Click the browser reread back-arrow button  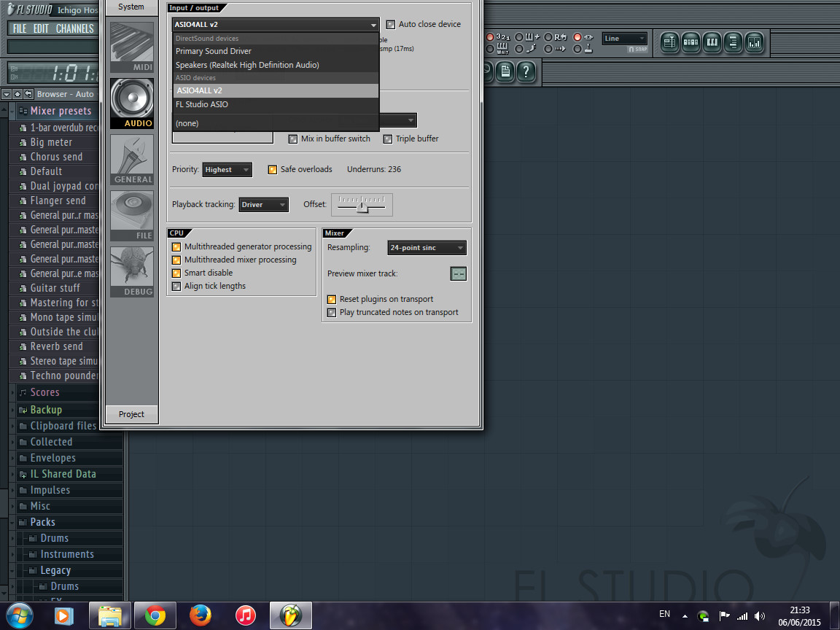pos(28,94)
